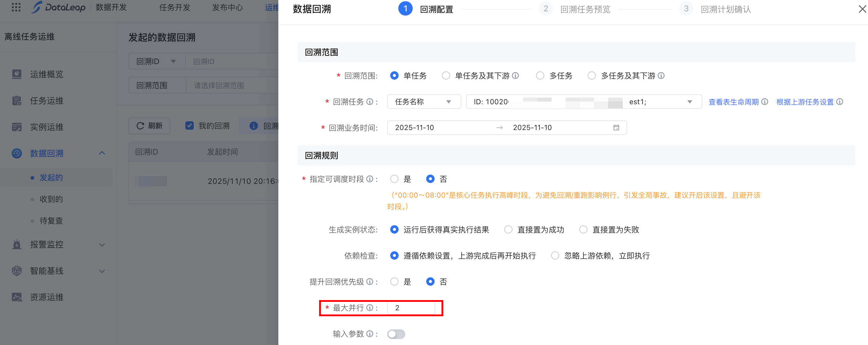The height and width of the screenshot is (345, 868).
Task: Select 多任务 radio option
Action: click(540, 76)
